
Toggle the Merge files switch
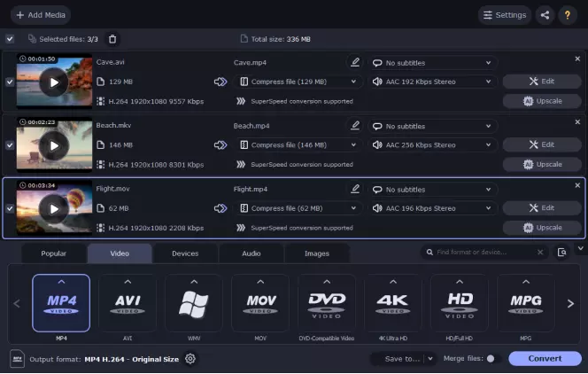[492, 359]
